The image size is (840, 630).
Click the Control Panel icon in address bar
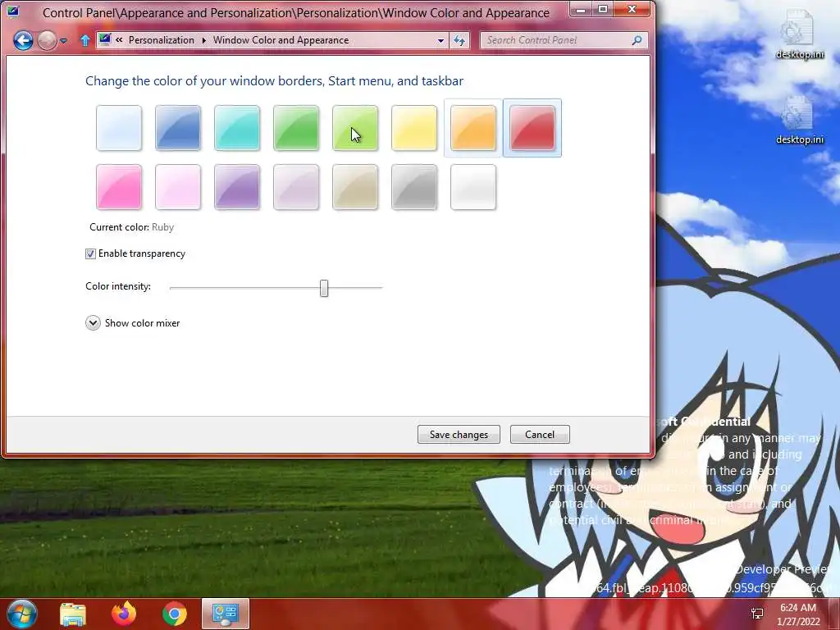tap(105, 39)
